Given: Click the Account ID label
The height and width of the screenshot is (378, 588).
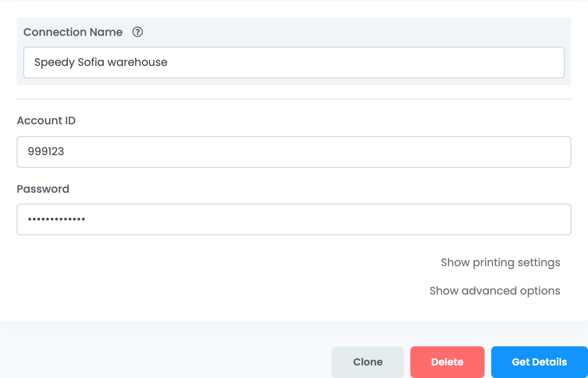Looking at the screenshot, I should click(x=46, y=121).
